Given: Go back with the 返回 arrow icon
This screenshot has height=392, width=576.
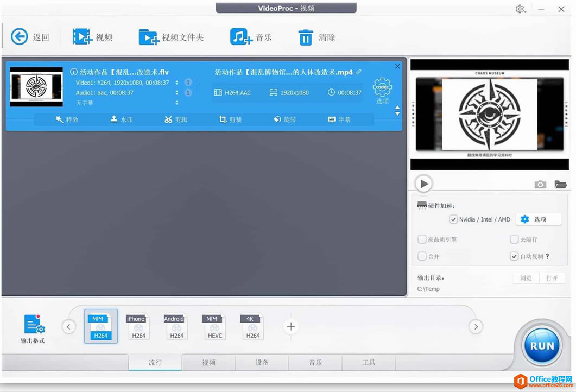Looking at the screenshot, I should coord(19,37).
